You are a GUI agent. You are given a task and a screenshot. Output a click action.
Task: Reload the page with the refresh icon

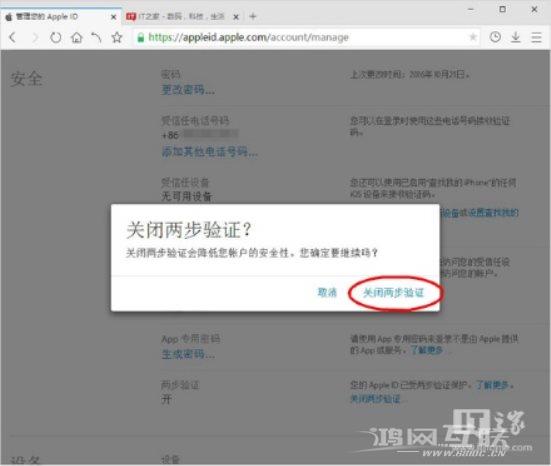[x=56, y=37]
